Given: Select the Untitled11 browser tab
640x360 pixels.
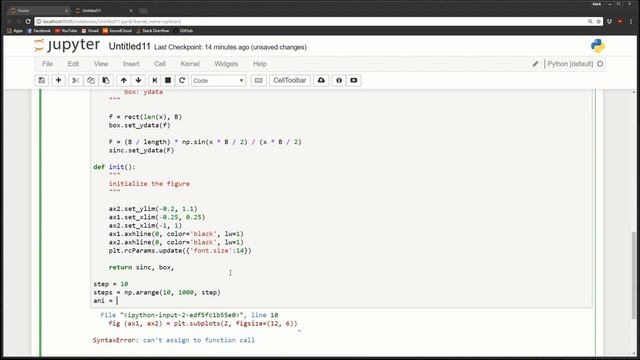Looking at the screenshot, I should [x=102, y=10].
